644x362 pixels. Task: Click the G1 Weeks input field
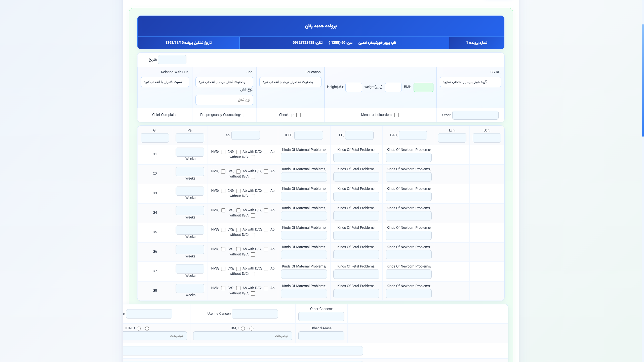pos(190,152)
